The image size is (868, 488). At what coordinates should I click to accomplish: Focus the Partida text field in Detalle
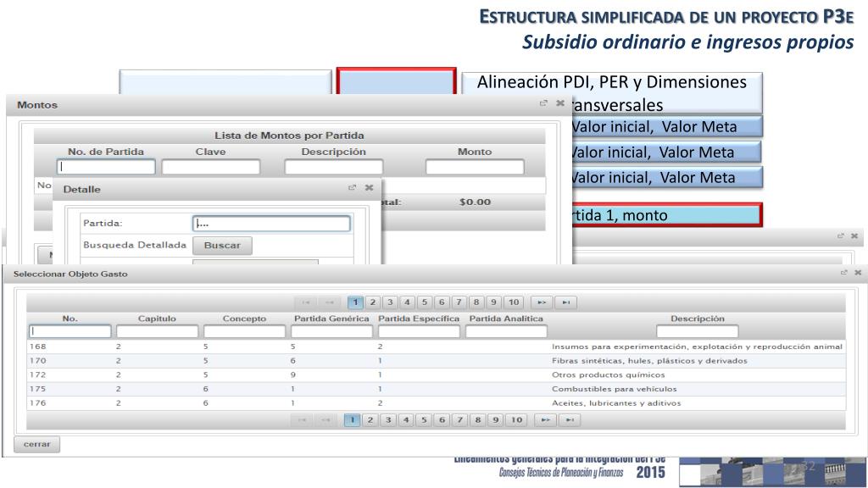pos(271,224)
